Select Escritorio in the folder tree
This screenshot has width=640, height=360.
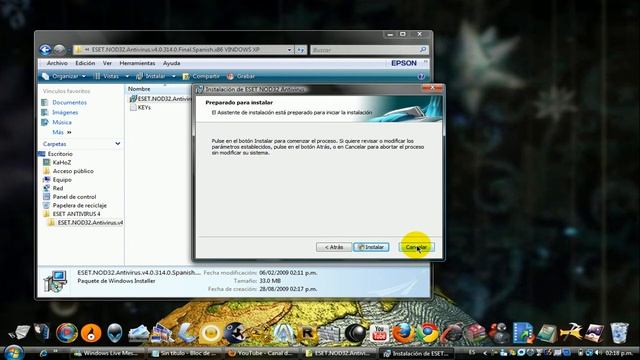click(x=60, y=154)
